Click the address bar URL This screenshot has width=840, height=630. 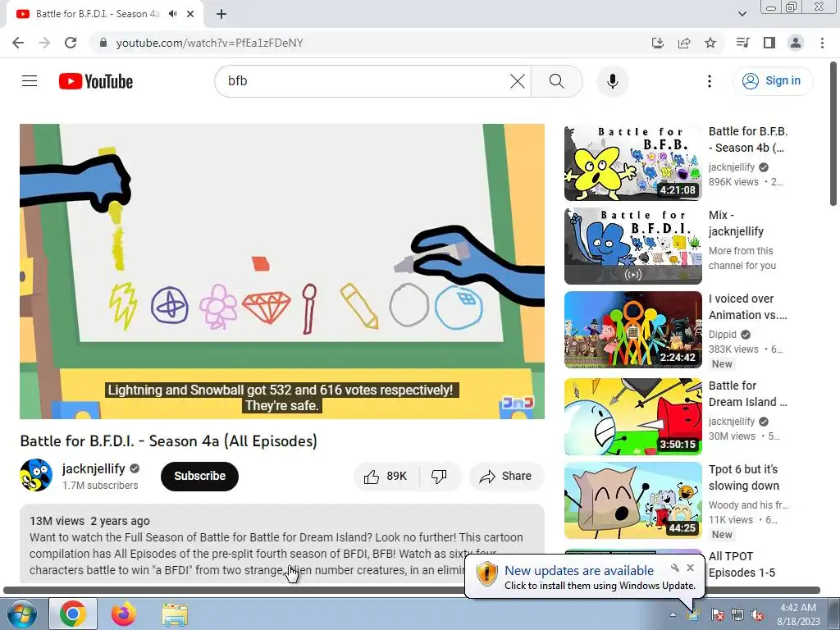(209, 43)
